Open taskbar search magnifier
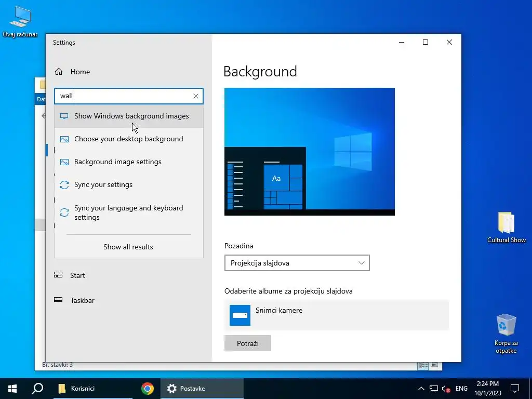Viewport: 532px width, 399px height. click(x=37, y=389)
